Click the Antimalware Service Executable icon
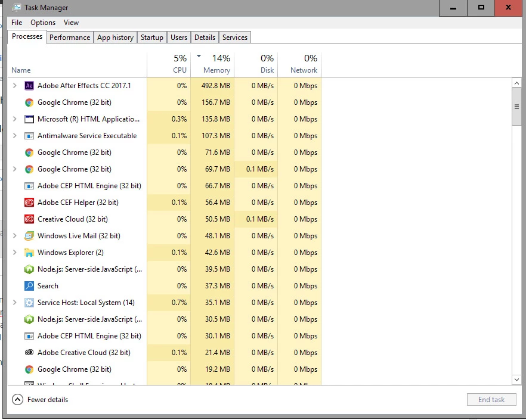 29,136
